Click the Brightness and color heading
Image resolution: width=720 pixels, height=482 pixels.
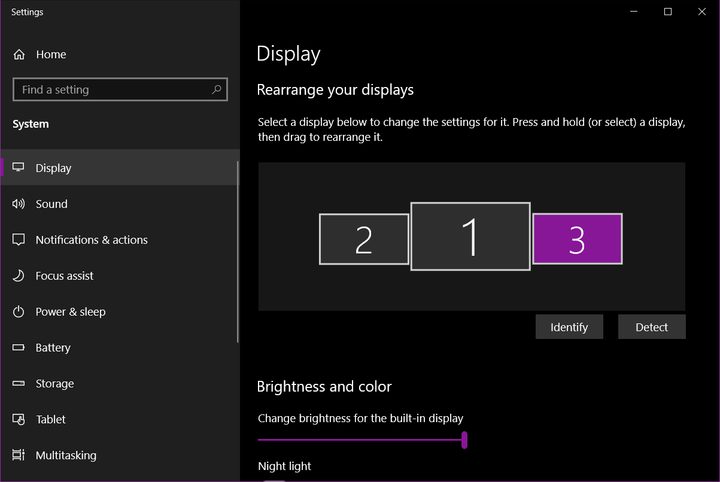pos(324,387)
